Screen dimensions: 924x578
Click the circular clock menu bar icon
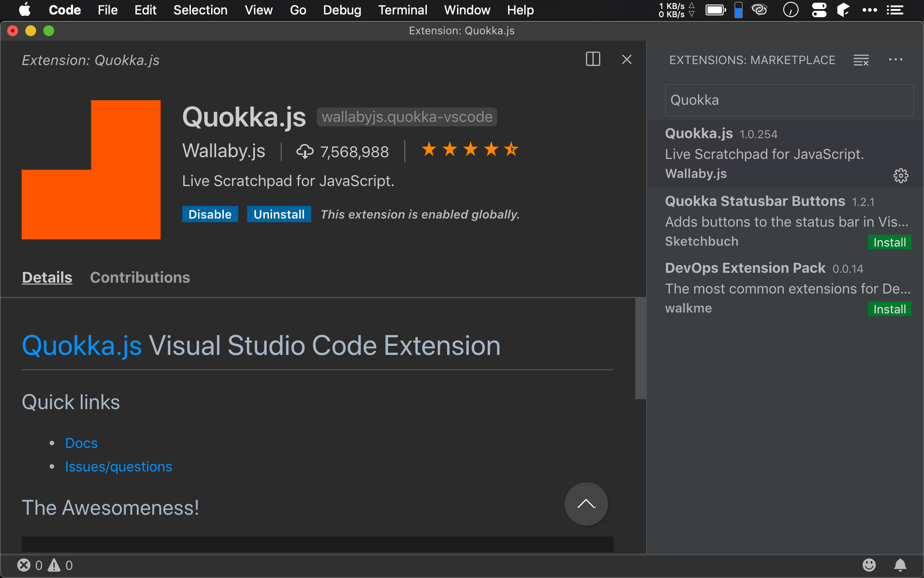pos(790,10)
